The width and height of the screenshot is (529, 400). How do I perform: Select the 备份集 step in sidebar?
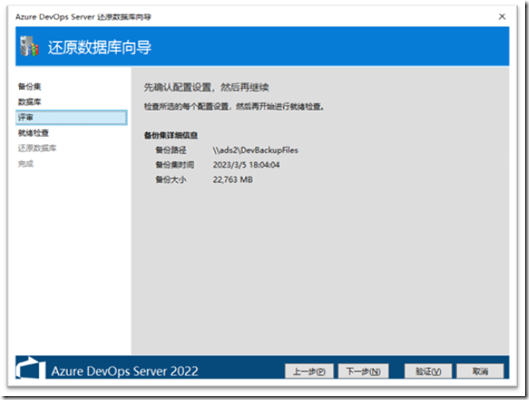30,87
